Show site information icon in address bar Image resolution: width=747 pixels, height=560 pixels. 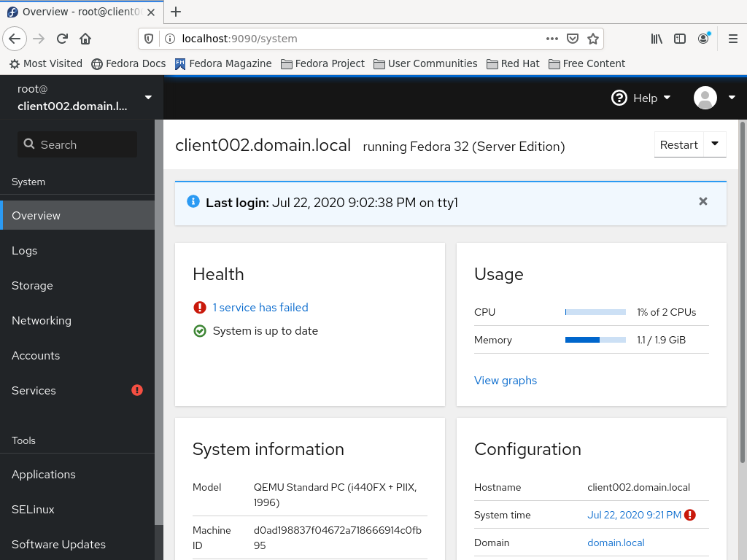click(169, 39)
